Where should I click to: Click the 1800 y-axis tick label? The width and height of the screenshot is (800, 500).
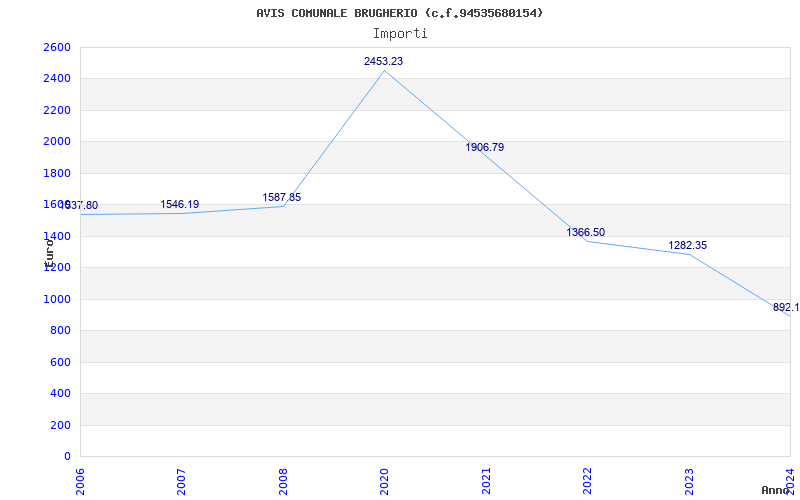pyautogui.click(x=57, y=173)
